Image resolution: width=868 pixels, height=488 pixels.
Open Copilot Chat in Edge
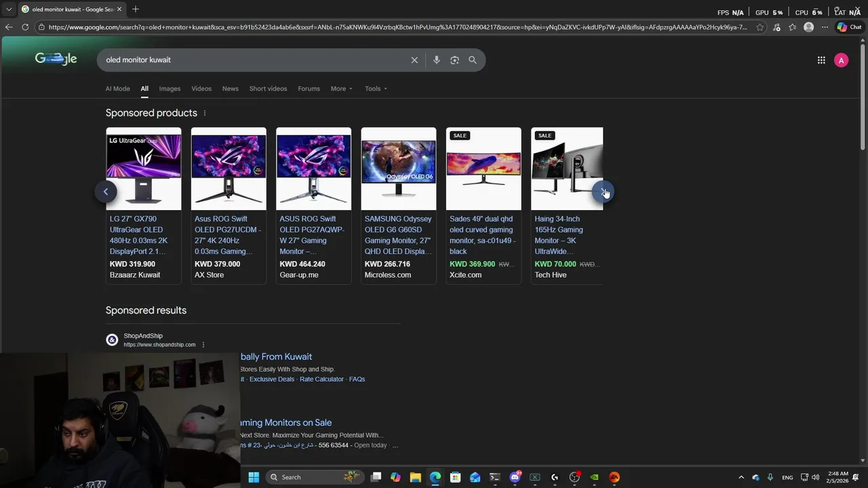849,27
